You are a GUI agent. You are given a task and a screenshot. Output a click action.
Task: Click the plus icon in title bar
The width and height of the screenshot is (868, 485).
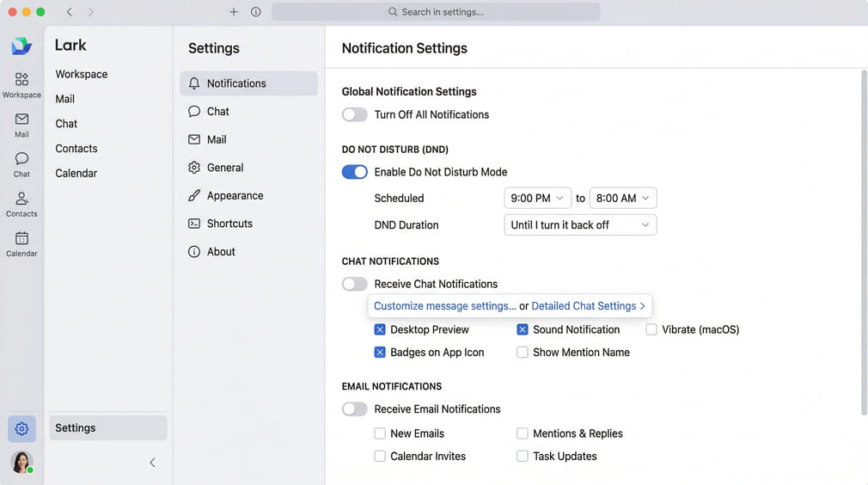pyautogui.click(x=234, y=12)
